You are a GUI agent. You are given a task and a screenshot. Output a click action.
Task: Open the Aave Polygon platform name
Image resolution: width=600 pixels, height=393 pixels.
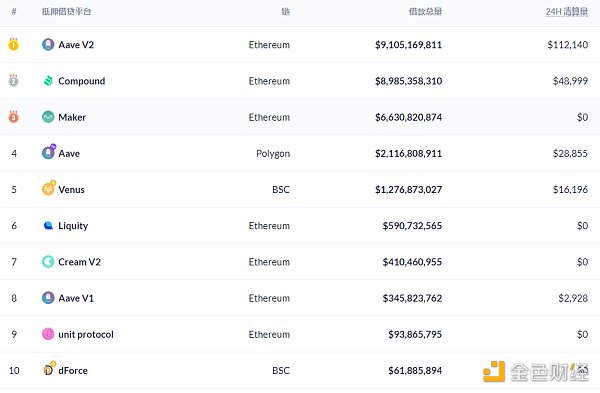click(69, 153)
